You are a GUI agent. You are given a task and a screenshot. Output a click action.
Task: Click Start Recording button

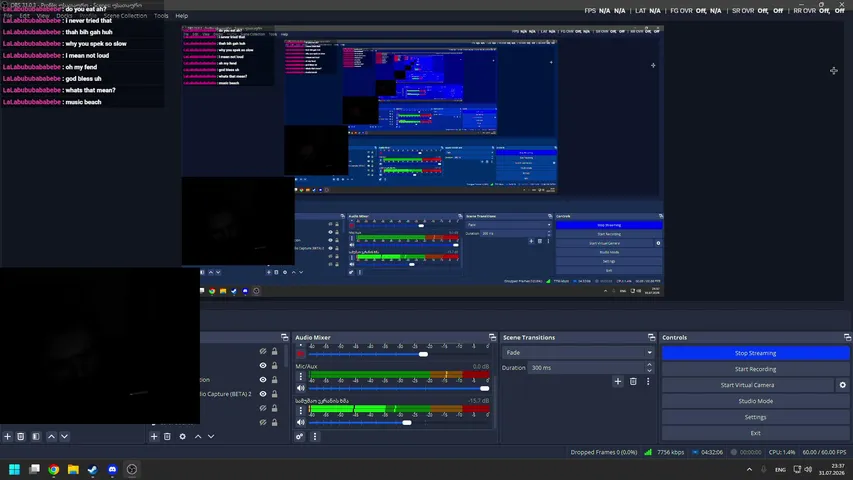click(x=755, y=369)
